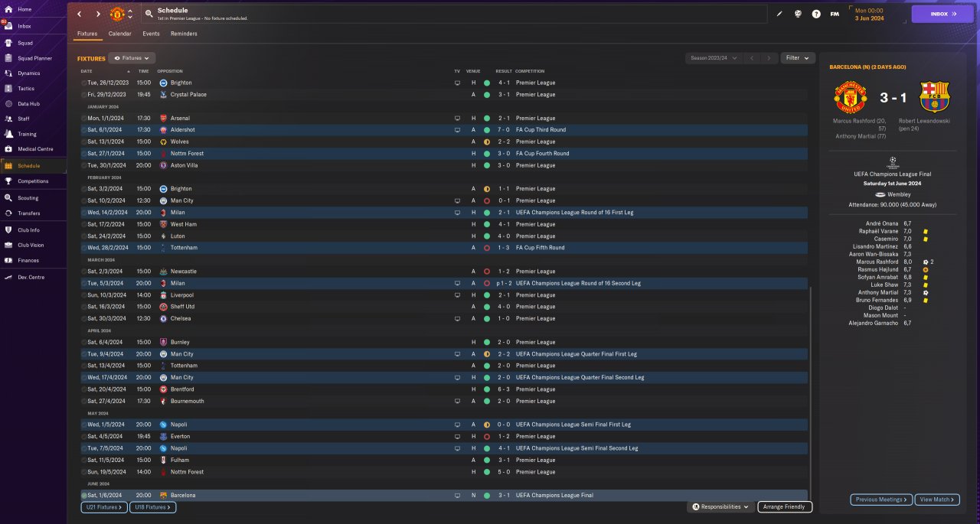Click the date Mon 00:00 3 Jun 2024
The width and height of the screenshot is (980, 524).
tap(869, 14)
